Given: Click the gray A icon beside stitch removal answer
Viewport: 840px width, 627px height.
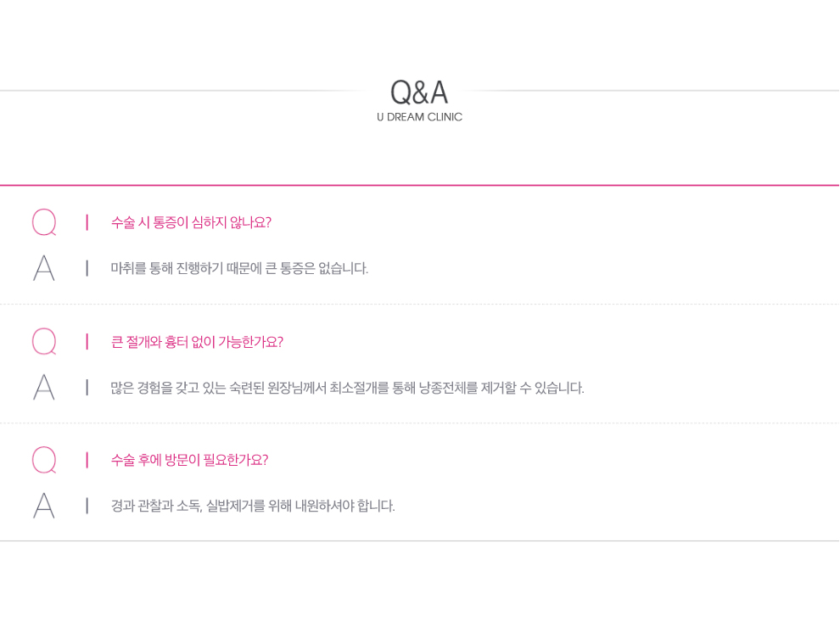Looking at the screenshot, I should tap(44, 506).
